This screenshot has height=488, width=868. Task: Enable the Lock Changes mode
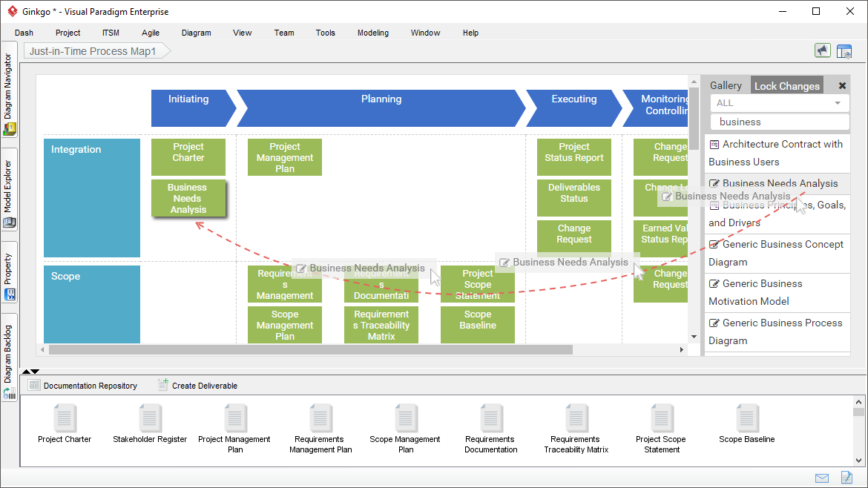[x=786, y=85]
